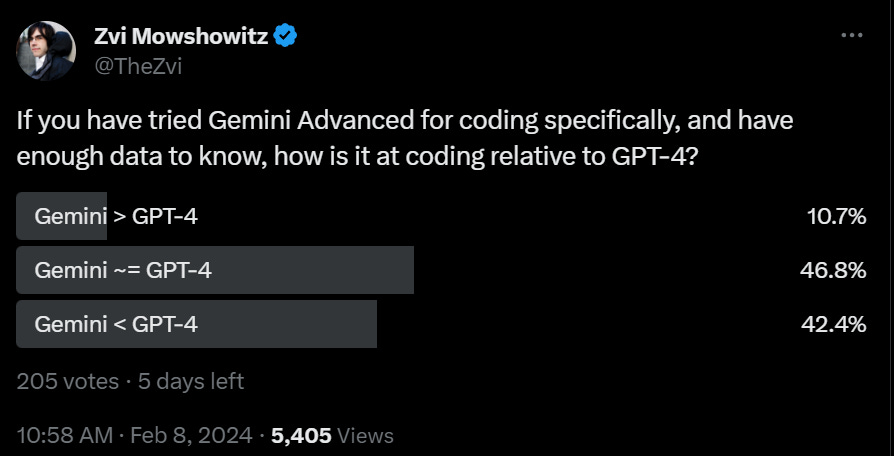Click the blue verified checkmark badge

[x=286, y=37]
